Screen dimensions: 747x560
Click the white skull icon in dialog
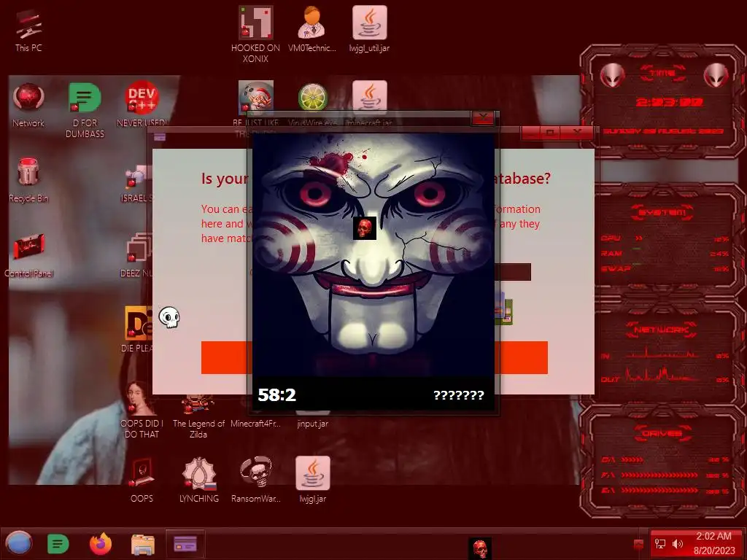coord(169,317)
